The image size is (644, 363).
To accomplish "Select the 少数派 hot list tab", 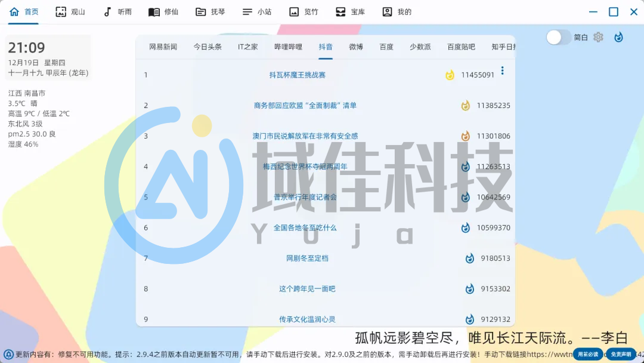I will [420, 47].
